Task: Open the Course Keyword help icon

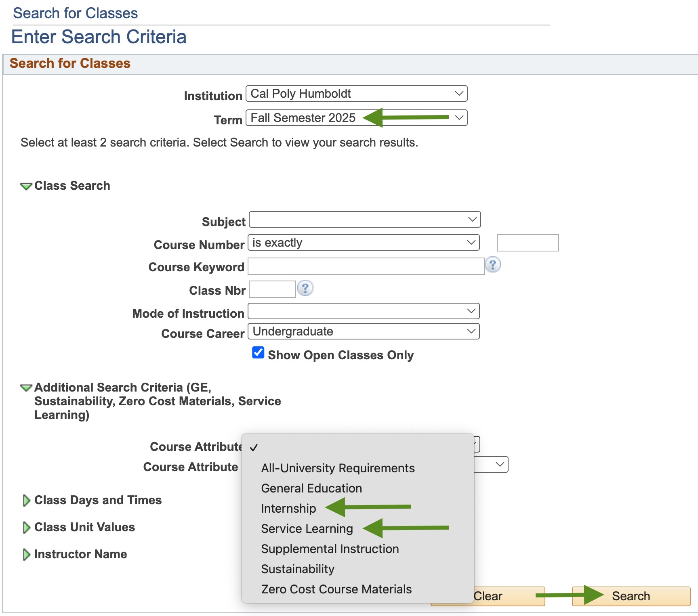Action: tap(493, 265)
